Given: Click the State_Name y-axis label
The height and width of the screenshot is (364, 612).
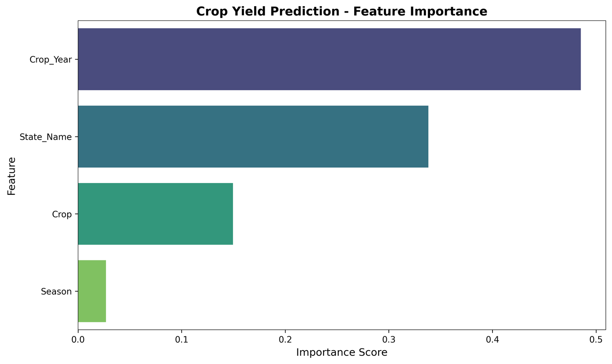Looking at the screenshot, I should (46, 137).
